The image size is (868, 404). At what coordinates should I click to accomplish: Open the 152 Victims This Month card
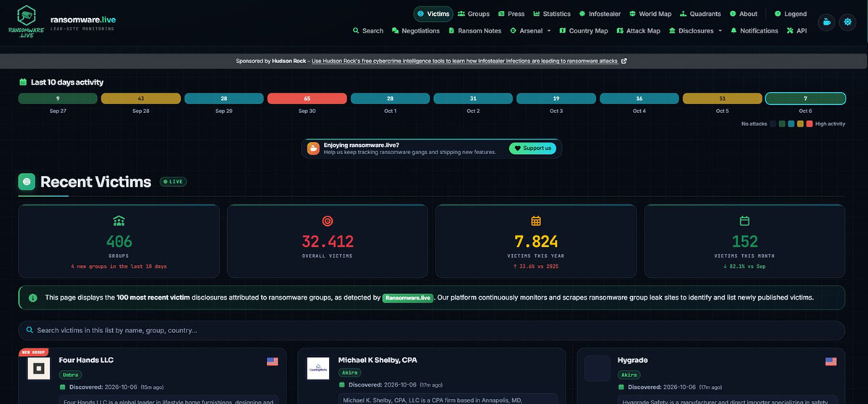tap(744, 241)
